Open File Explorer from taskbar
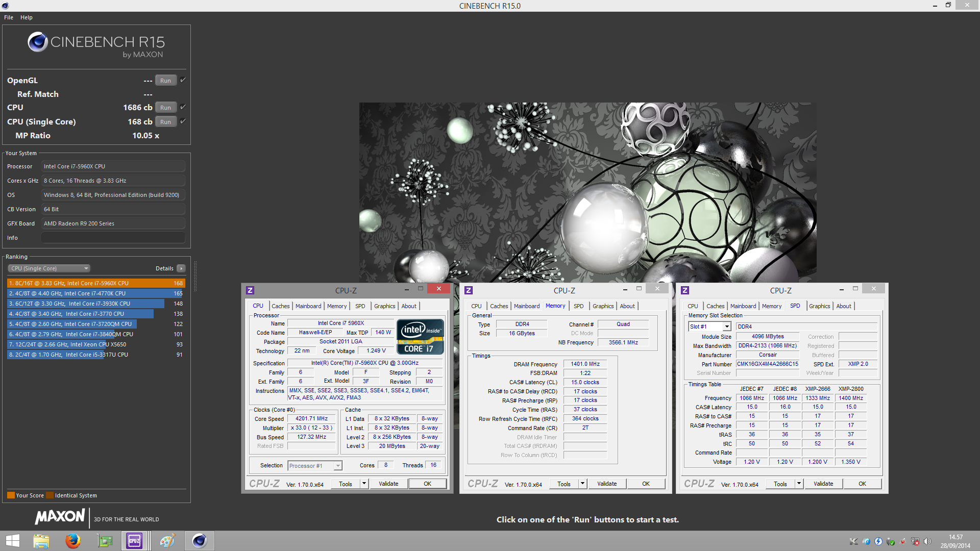 (41, 541)
